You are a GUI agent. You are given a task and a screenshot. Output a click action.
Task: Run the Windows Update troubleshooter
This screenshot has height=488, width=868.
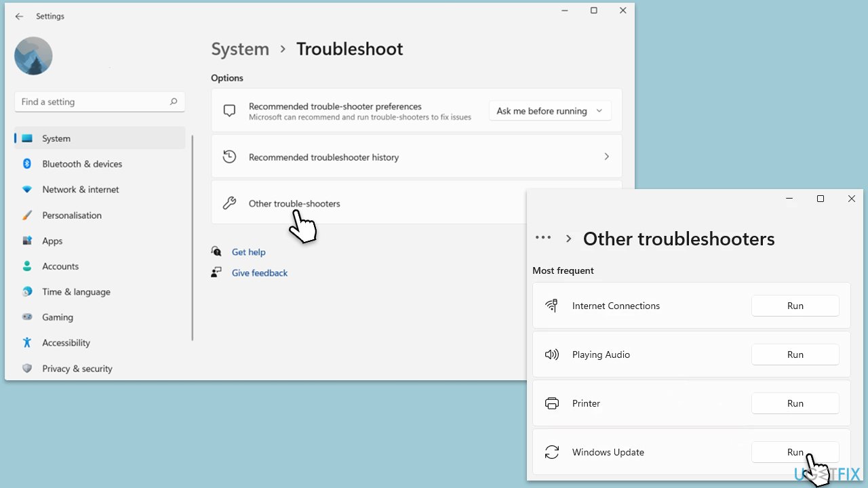(x=795, y=452)
